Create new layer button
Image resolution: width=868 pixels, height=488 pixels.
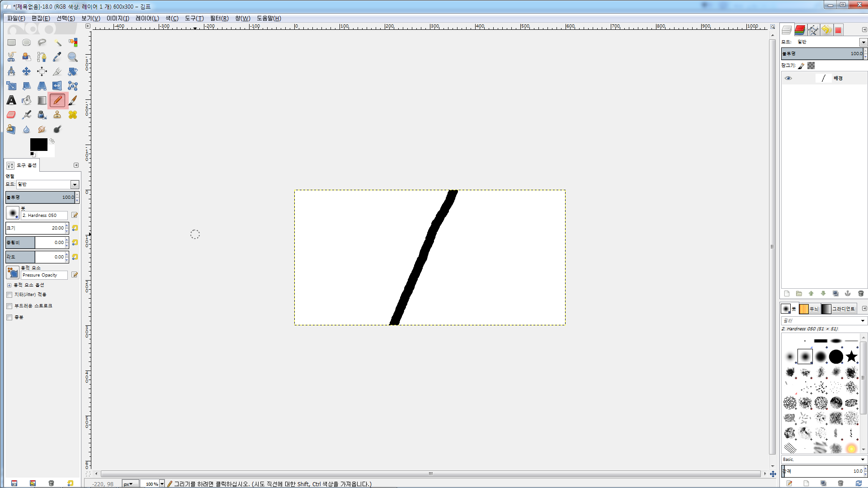click(x=787, y=294)
